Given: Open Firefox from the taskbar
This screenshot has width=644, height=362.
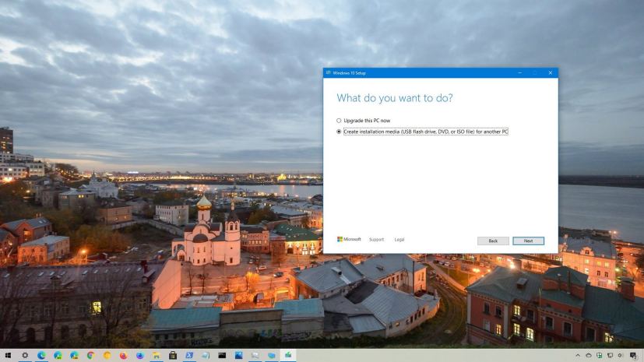Looking at the screenshot, I should (124, 355).
